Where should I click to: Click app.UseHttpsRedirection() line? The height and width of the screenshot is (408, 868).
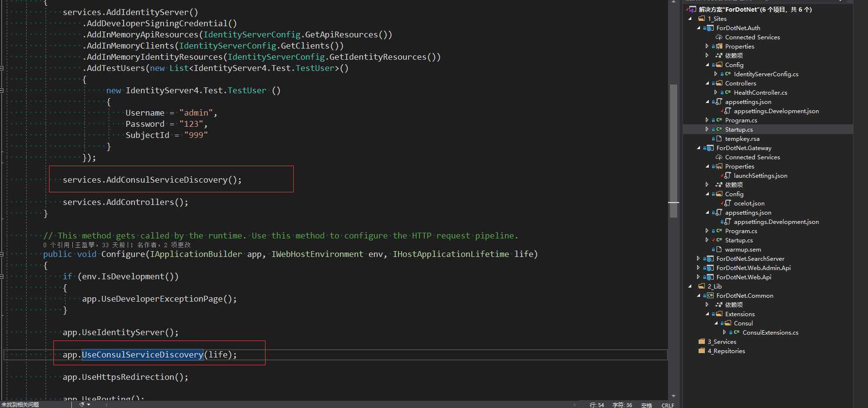(126, 377)
